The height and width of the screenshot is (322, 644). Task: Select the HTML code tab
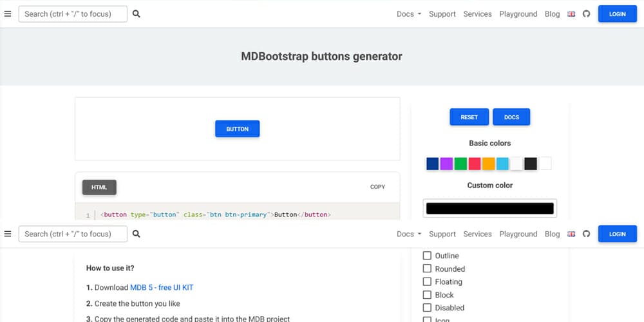(x=99, y=187)
